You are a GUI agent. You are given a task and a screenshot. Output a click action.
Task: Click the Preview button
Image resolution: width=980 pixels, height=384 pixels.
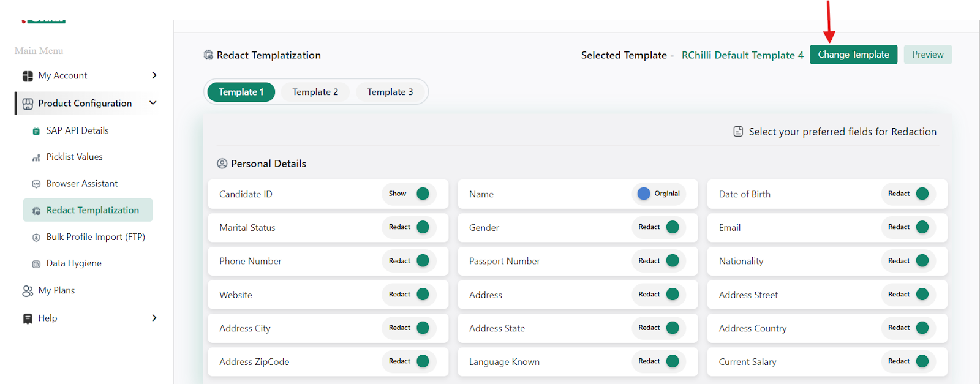(927, 55)
